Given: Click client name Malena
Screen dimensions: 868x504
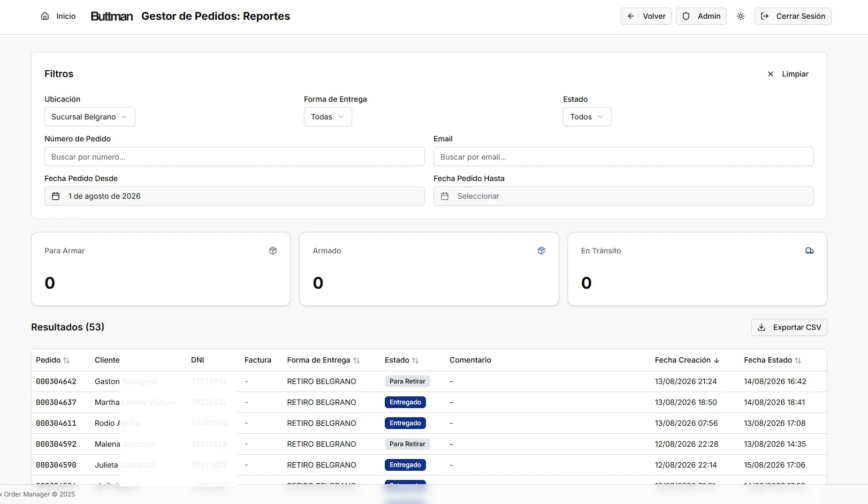Looking at the screenshot, I should (108, 444).
